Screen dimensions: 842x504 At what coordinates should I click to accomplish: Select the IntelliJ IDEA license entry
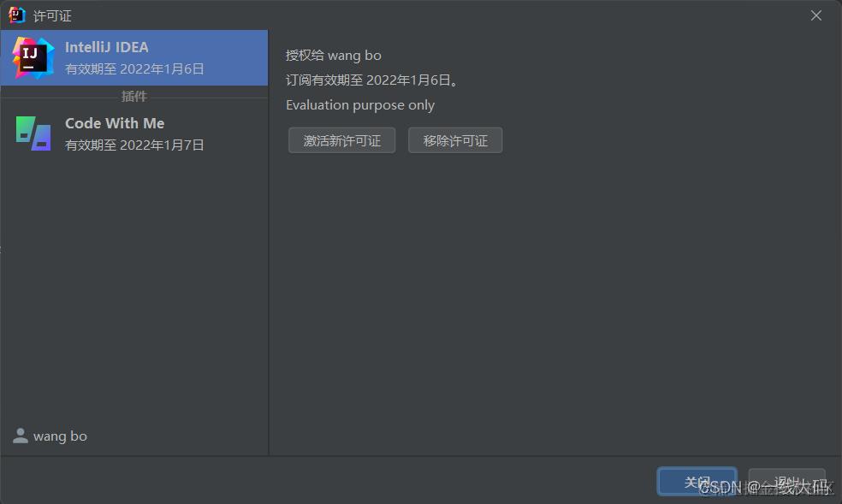click(134, 58)
